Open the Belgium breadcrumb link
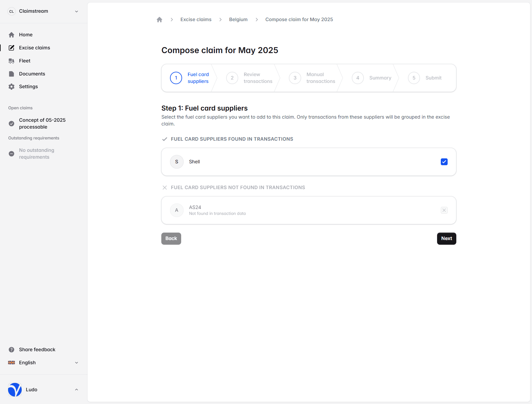Screen dimensions: 532x404 (x=238, y=20)
